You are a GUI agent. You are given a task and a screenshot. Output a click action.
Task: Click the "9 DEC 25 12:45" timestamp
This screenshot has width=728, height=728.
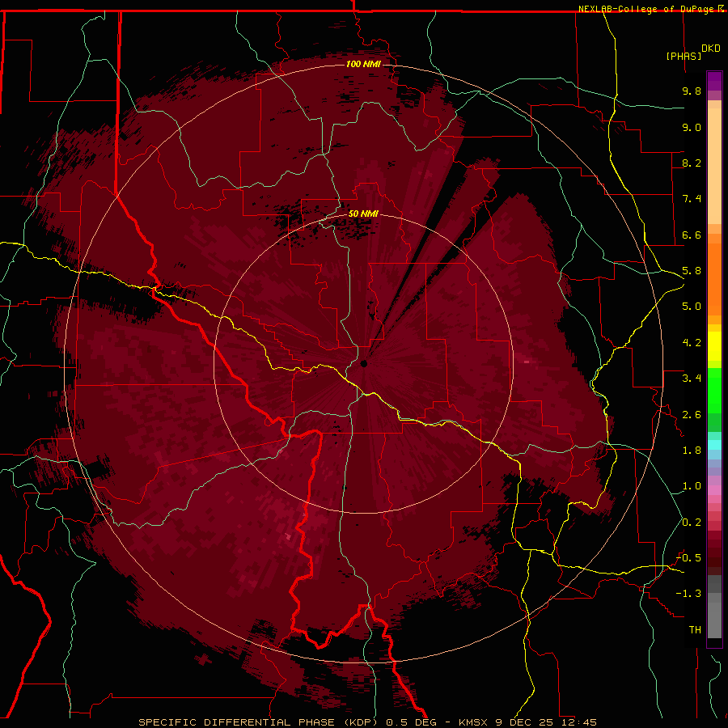pos(546,722)
